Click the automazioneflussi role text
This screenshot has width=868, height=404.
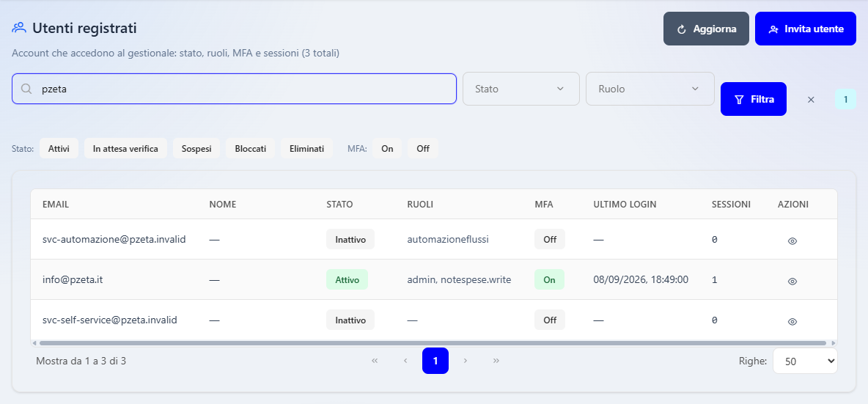448,240
